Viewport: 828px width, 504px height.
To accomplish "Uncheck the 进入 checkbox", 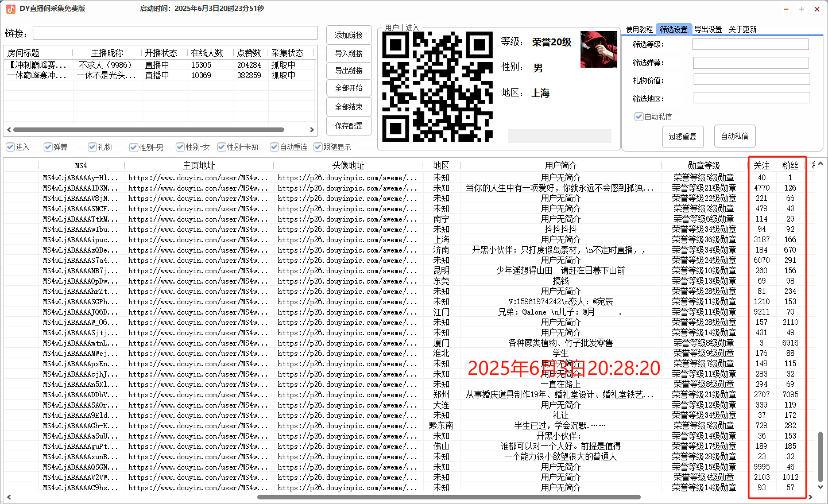I will tap(9, 147).
